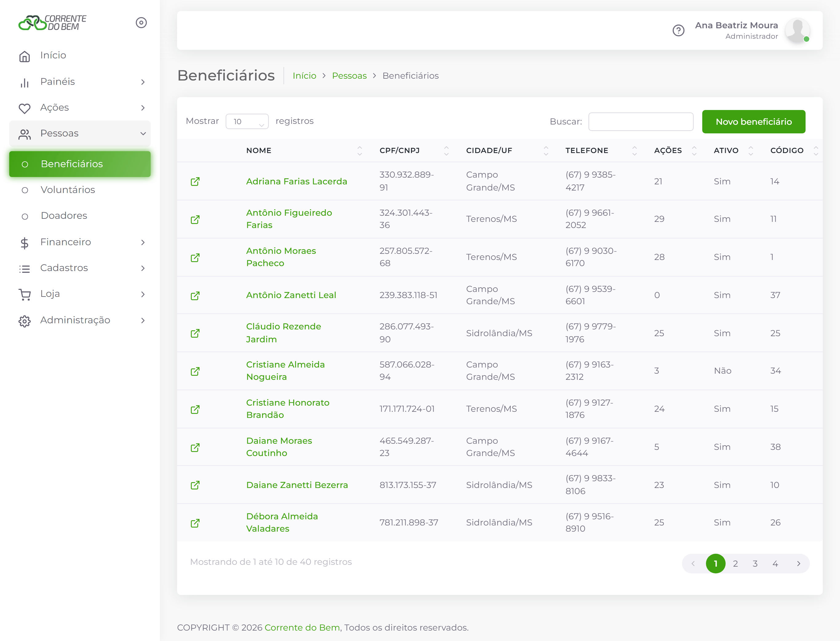Click Ana Beatriz Moura's avatar

tap(798, 30)
